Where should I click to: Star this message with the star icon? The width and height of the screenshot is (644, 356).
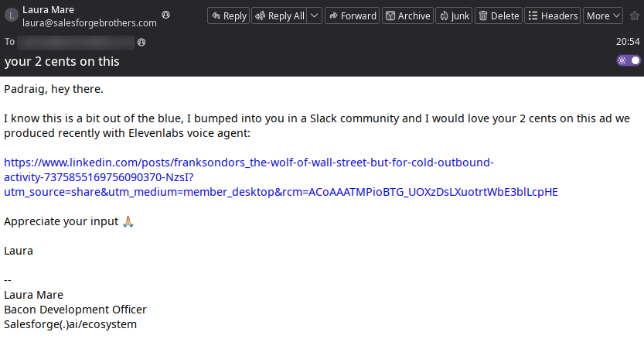tap(635, 15)
